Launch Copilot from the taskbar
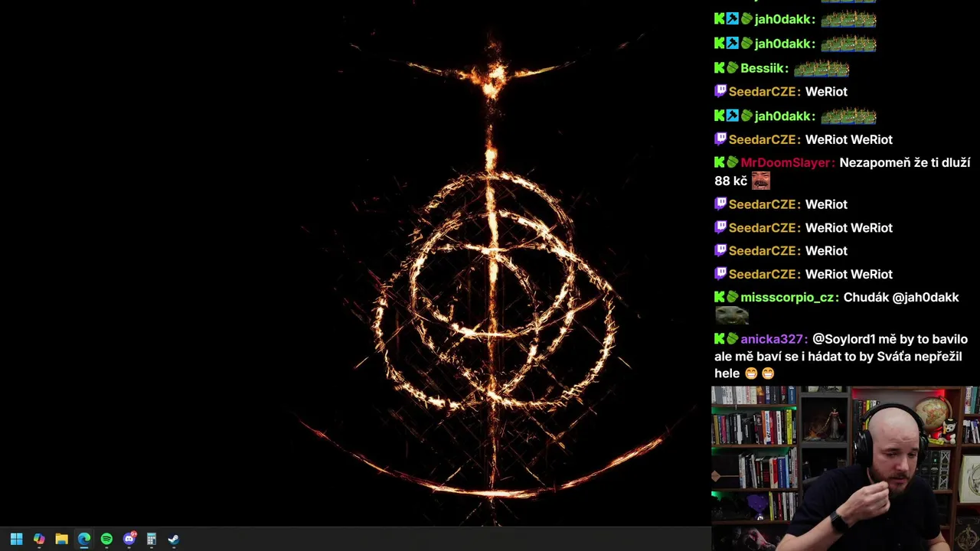Screen dimensions: 980x551 pos(39,539)
